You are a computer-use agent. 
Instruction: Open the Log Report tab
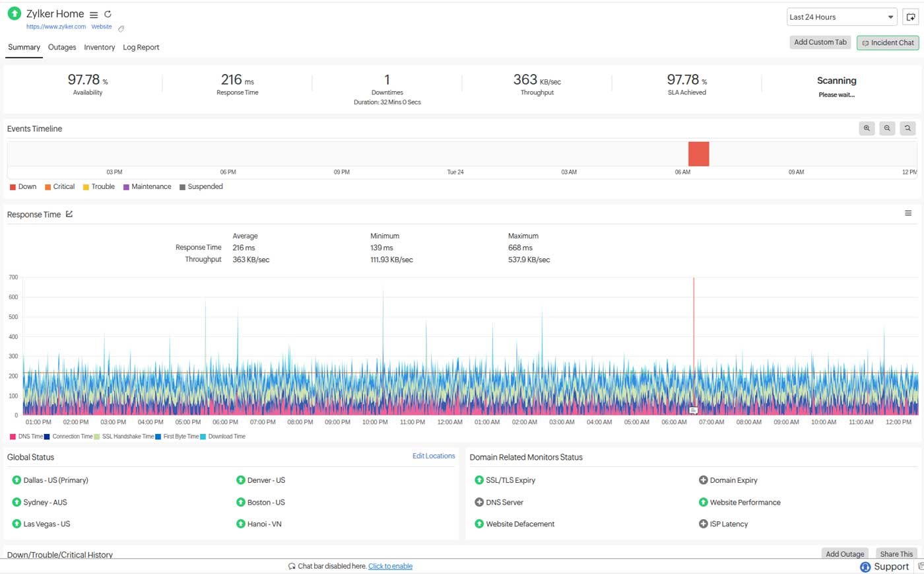point(141,47)
